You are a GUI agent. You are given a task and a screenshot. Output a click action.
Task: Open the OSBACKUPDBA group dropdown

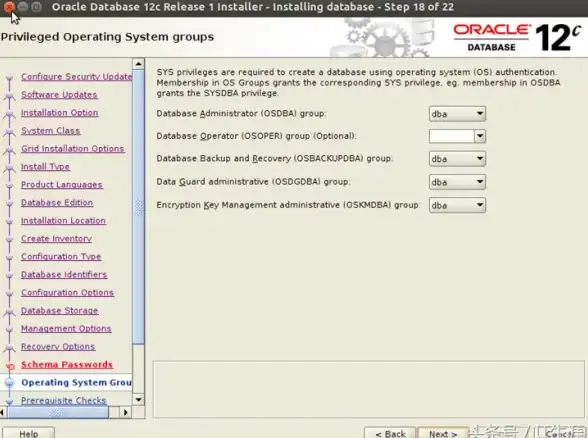tap(457, 159)
